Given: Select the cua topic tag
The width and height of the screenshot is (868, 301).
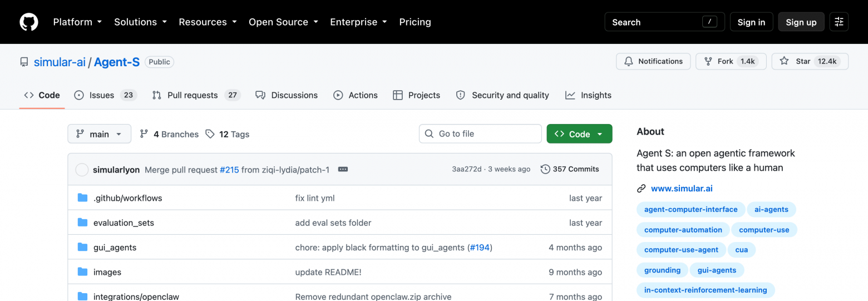Looking at the screenshot, I should pyautogui.click(x=742, y=250).
